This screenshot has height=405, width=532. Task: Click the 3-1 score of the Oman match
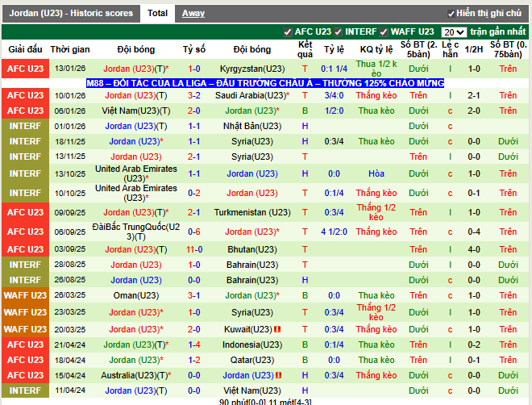click(x=194, y=296)
